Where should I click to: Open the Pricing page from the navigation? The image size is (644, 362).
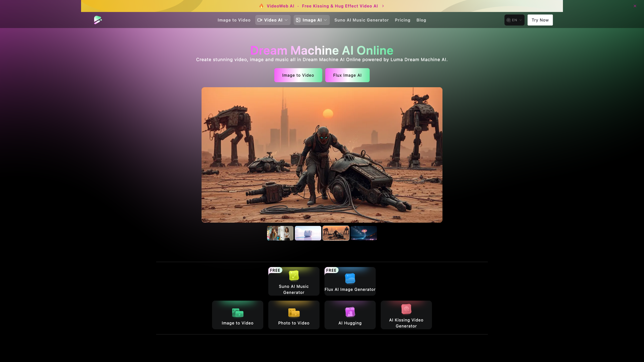(402, 20)
